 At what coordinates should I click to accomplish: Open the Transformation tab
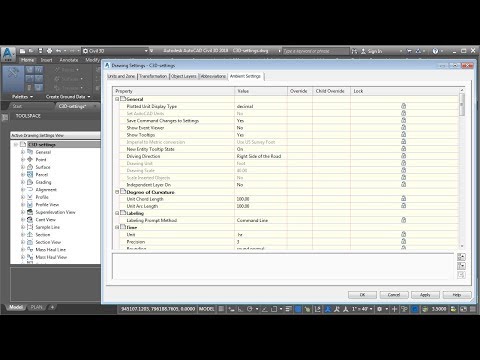(x=153, y=76)
